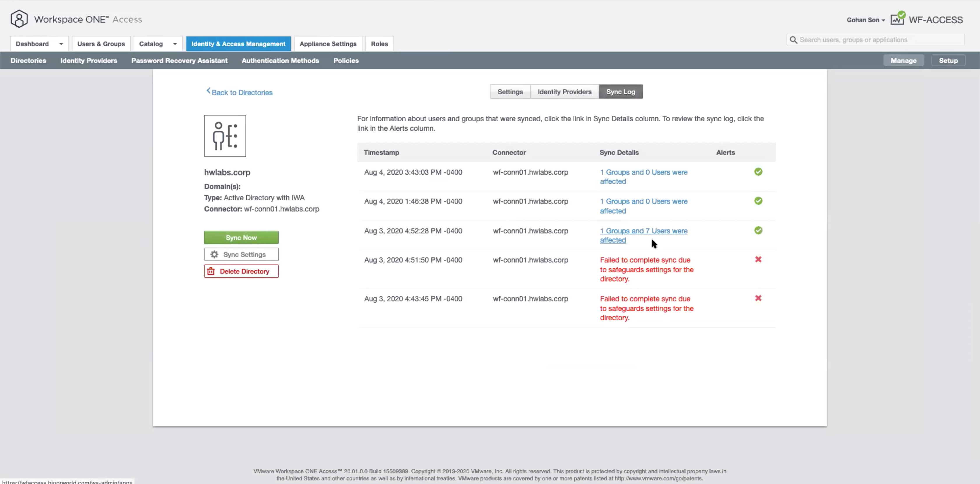Click red X alert for 4:43:45 PM sync
The width and height of the screenshot is (980, 484).
coord(758,298)
